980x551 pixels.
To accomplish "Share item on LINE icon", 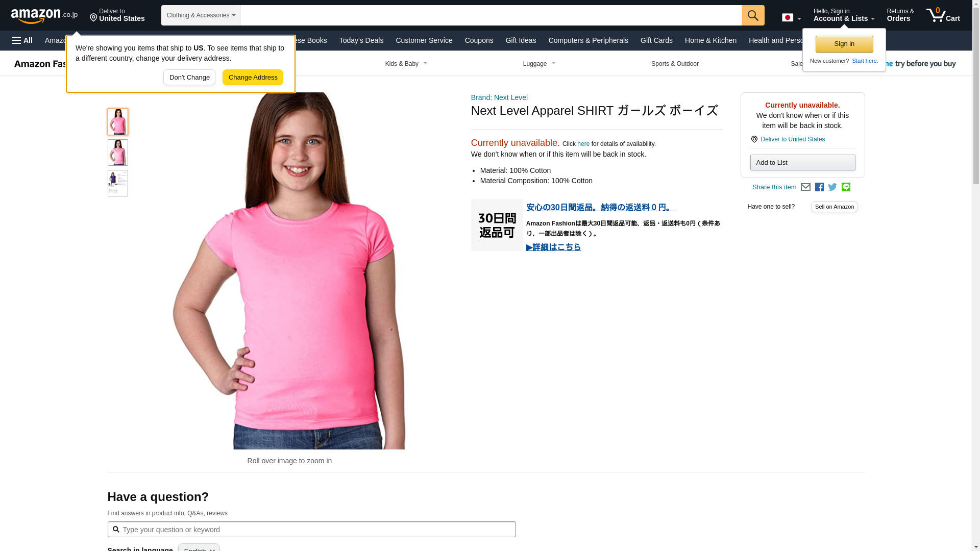I will [846, 187].
